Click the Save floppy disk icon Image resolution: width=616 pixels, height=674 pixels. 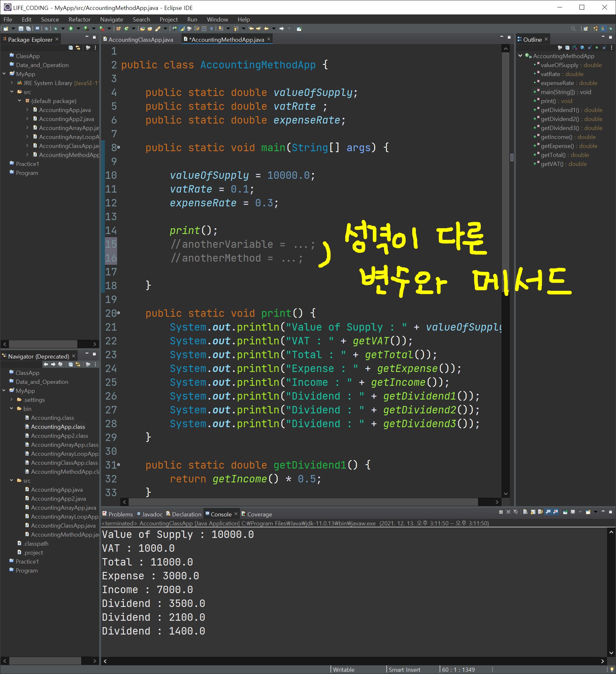pyautogui.click(x=21, y=29)
